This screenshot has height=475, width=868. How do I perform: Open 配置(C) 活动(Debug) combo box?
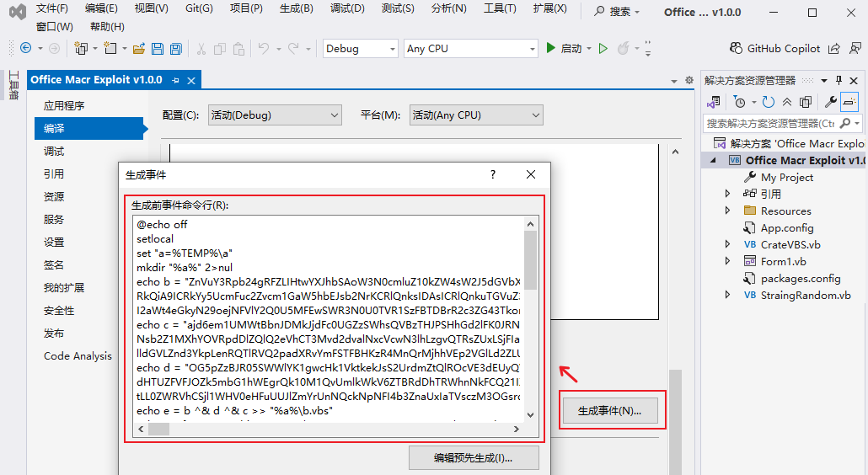[275, 115]
